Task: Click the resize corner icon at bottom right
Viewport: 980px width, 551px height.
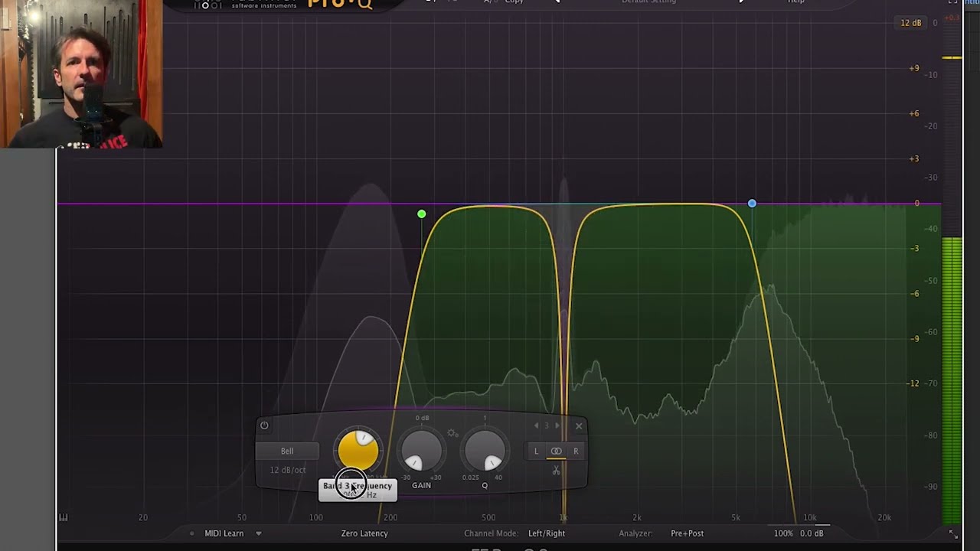Action: [x=953, y=533]
